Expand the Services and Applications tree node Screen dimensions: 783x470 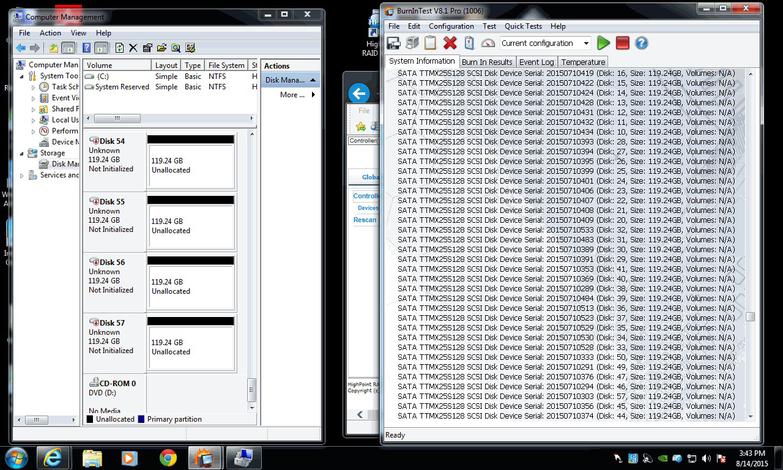[x=21, y=175]
